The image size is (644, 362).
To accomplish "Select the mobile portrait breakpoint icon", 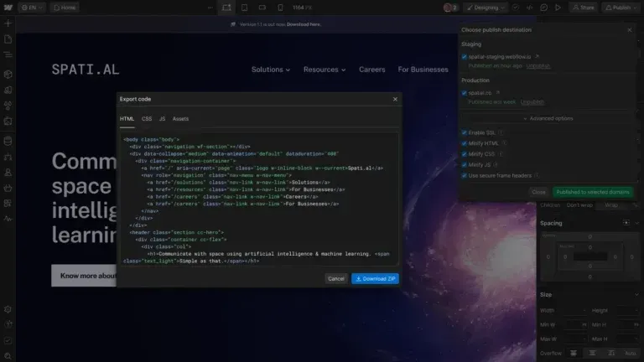I will tap(280, 8).
